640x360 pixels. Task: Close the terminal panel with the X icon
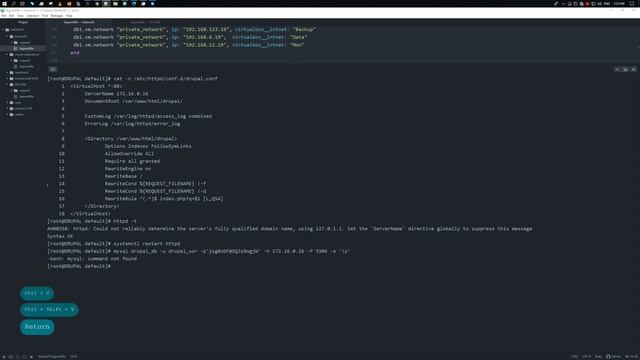point(633,69)
